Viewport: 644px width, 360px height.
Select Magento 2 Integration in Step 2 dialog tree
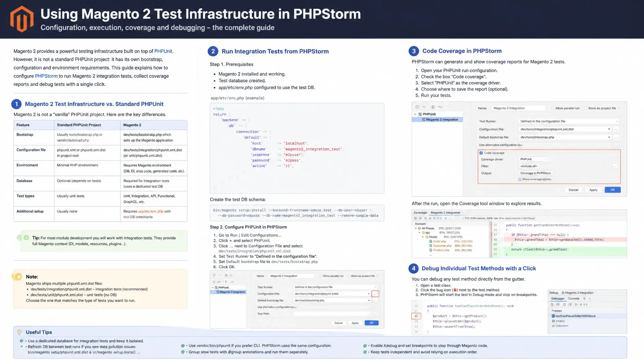point(228,292)
